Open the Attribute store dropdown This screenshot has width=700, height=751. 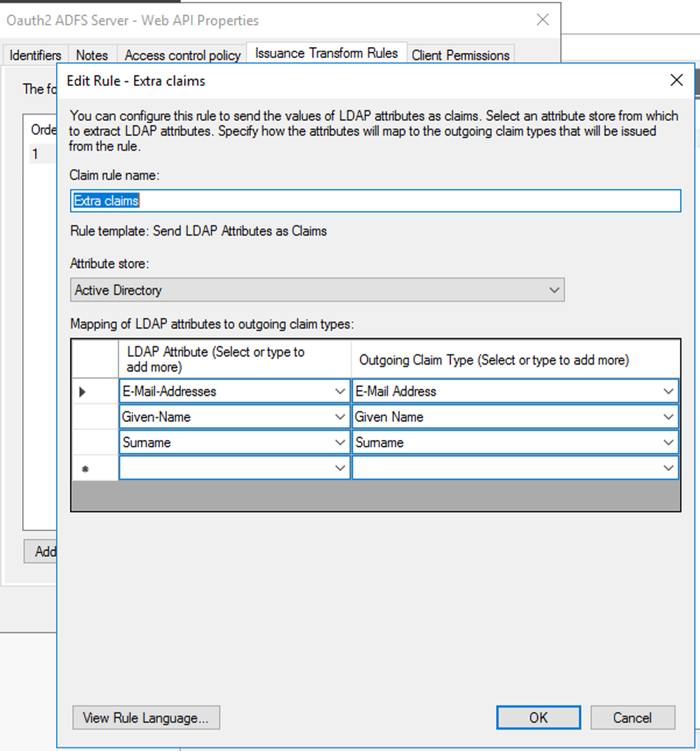[x=317, y=290]
